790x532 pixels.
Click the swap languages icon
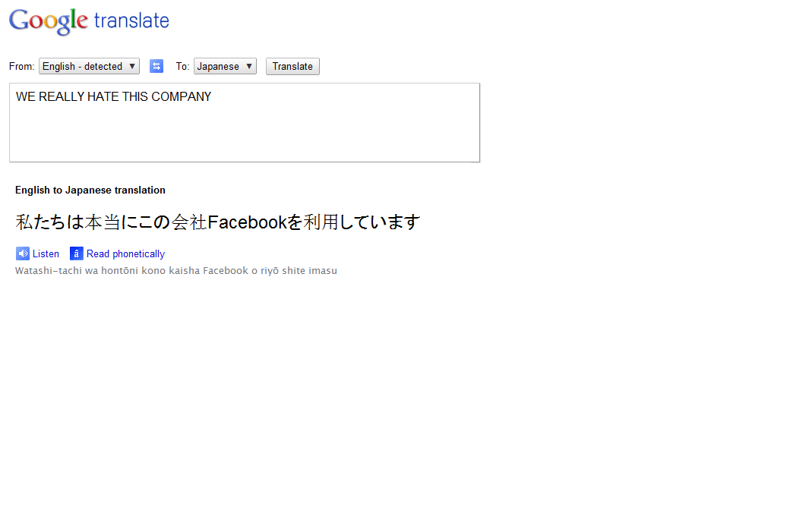click(x=156, y=66)
